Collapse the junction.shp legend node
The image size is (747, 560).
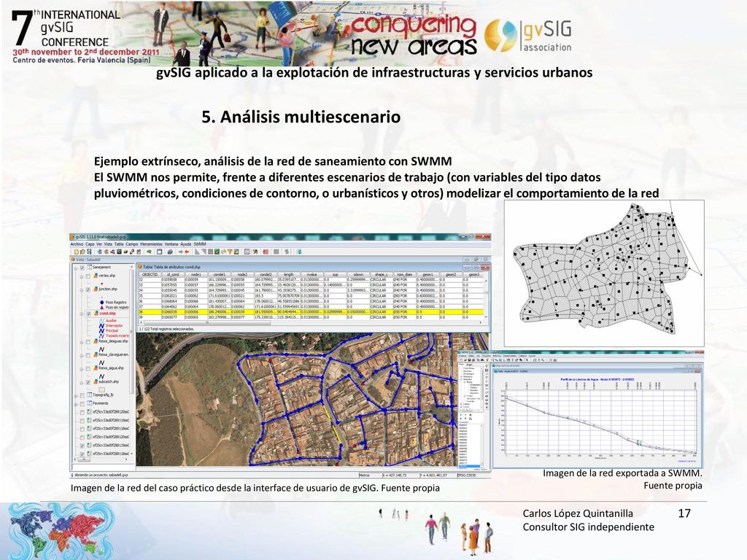point(82,290)
